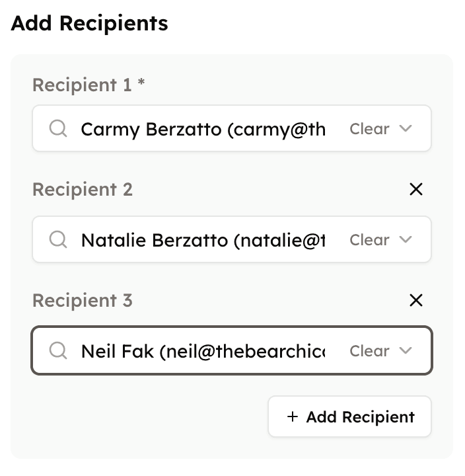465x476 pixels.
Task: Expand the Recipient 3 dropdown chevron
Action: pyautogui.click(x=406, y=350)
